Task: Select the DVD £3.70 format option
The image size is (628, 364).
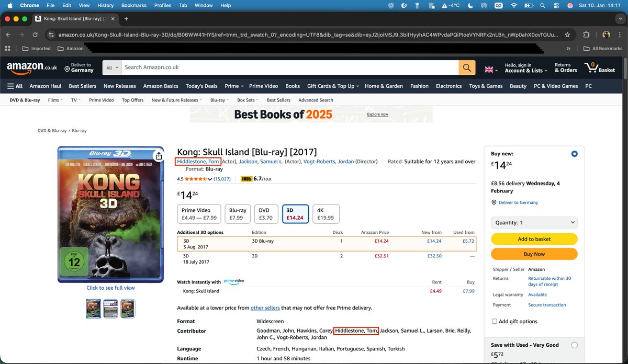Action: [266, 214]
